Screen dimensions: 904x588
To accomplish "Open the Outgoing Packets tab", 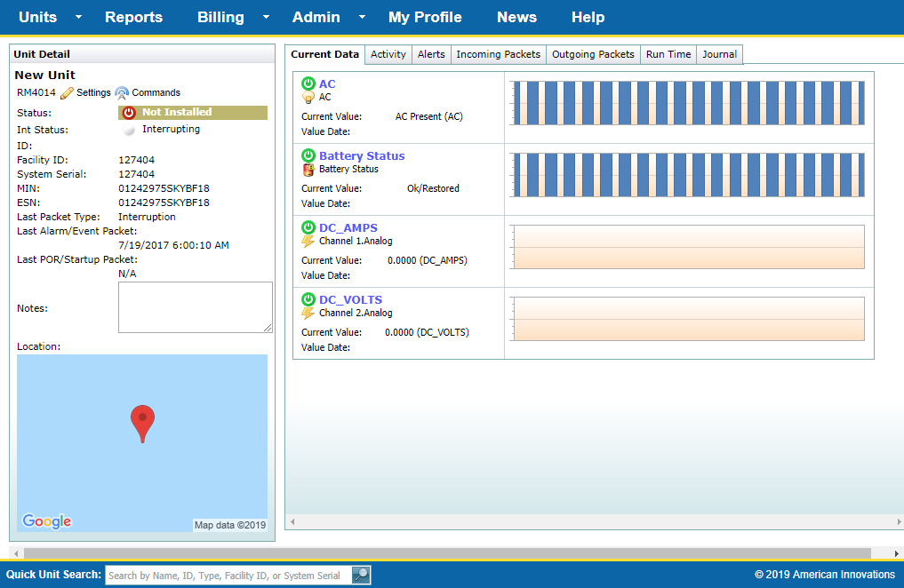I will coord(593,54).
